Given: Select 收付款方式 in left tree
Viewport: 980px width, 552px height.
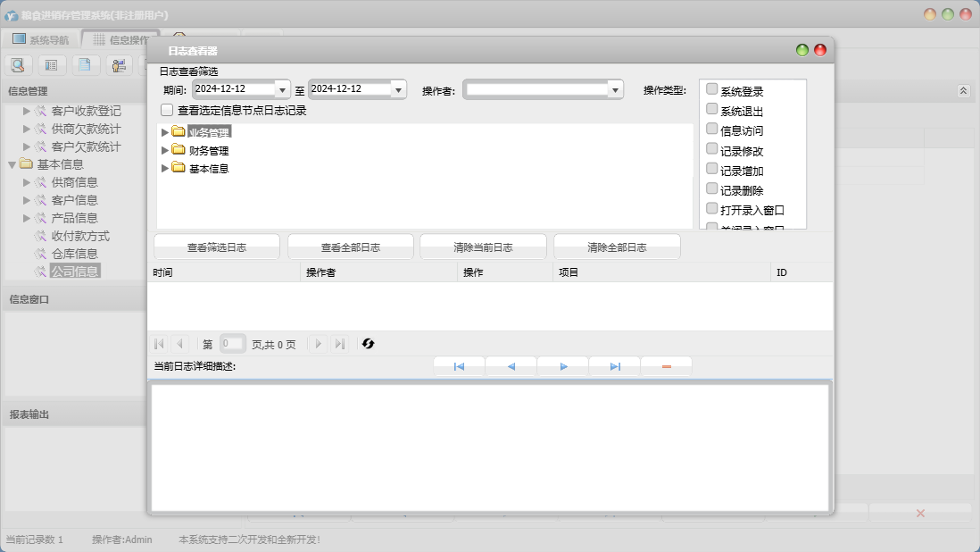Looking at the screenshot, I should coord(80,237).
